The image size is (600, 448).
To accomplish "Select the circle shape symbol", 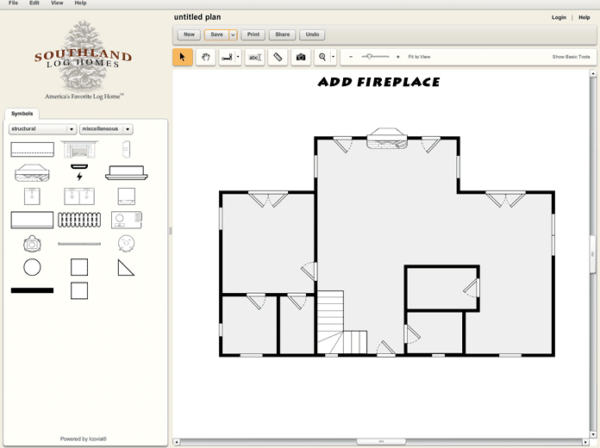I will [x=32, y=267].
